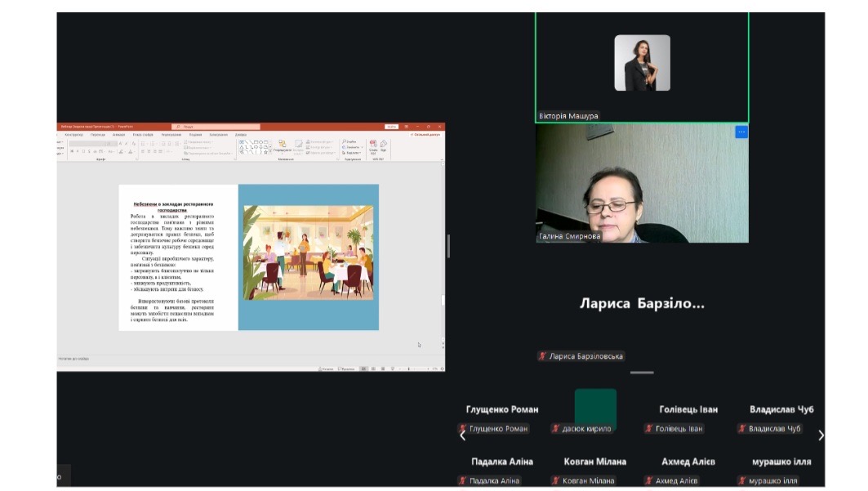868x491 pixels.
Task: Click the fit slide to window icon
Action: click(441, 369)
